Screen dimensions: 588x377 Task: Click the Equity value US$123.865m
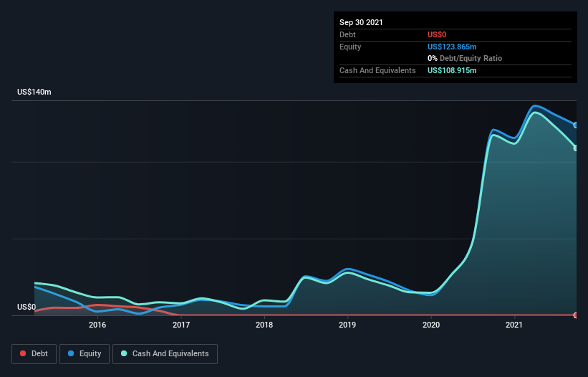click(452, 47)
